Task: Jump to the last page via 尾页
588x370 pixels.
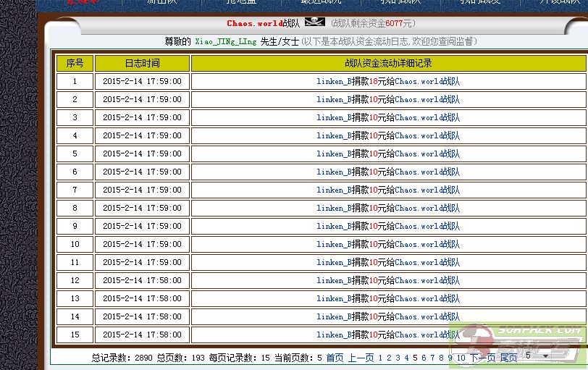Action: pyautogui.click(x=508, y=358)
